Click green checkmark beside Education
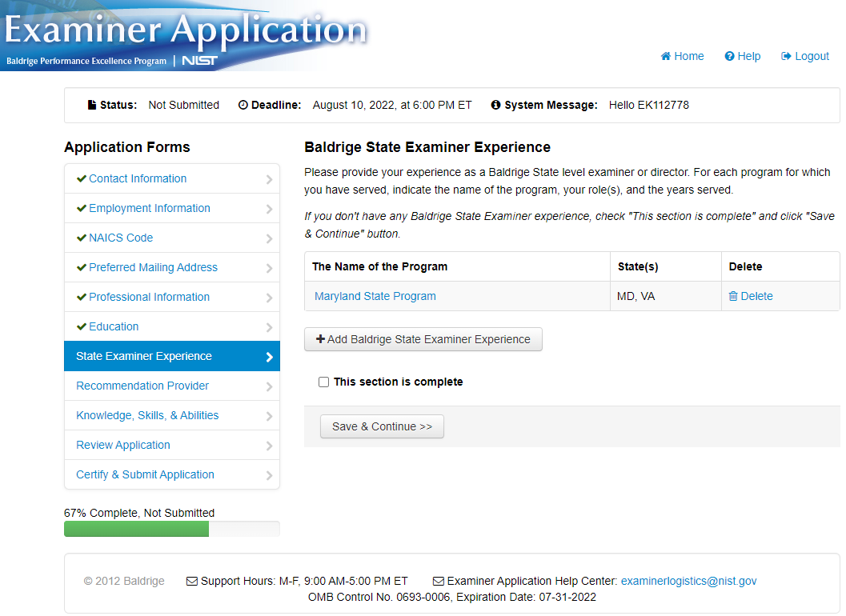The width and height of the screenshot is (846, 616). pos(82,327)
